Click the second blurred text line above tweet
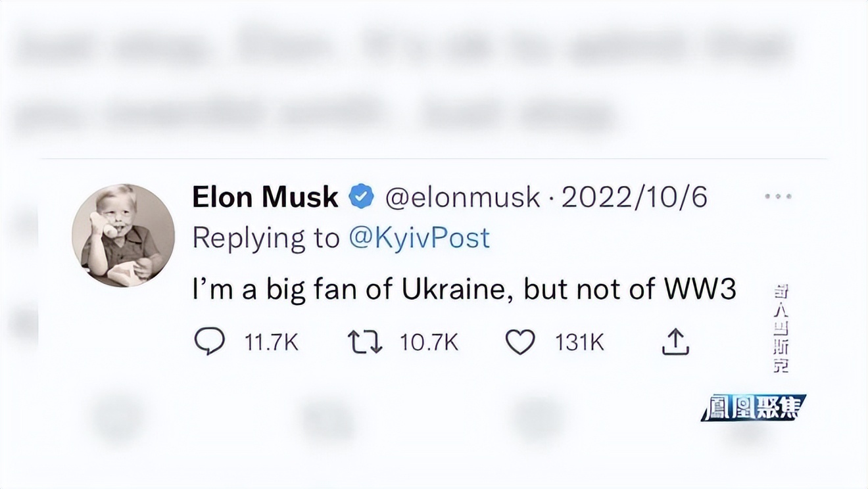 [316, 115]
